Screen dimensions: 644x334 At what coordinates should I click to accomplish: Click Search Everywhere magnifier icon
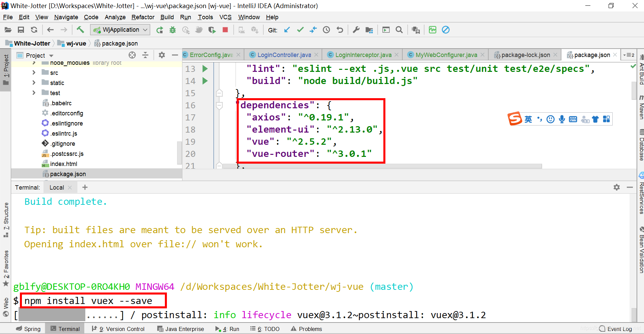(399, 30)
